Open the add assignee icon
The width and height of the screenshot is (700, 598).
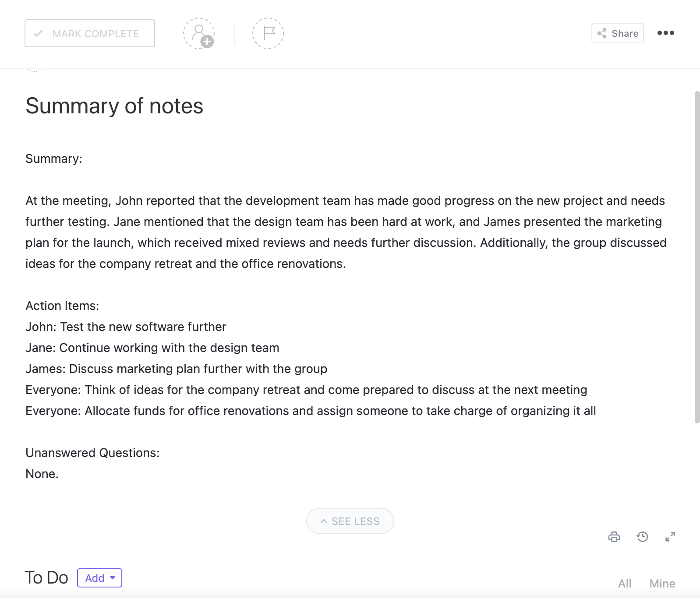tap(199, 33)
